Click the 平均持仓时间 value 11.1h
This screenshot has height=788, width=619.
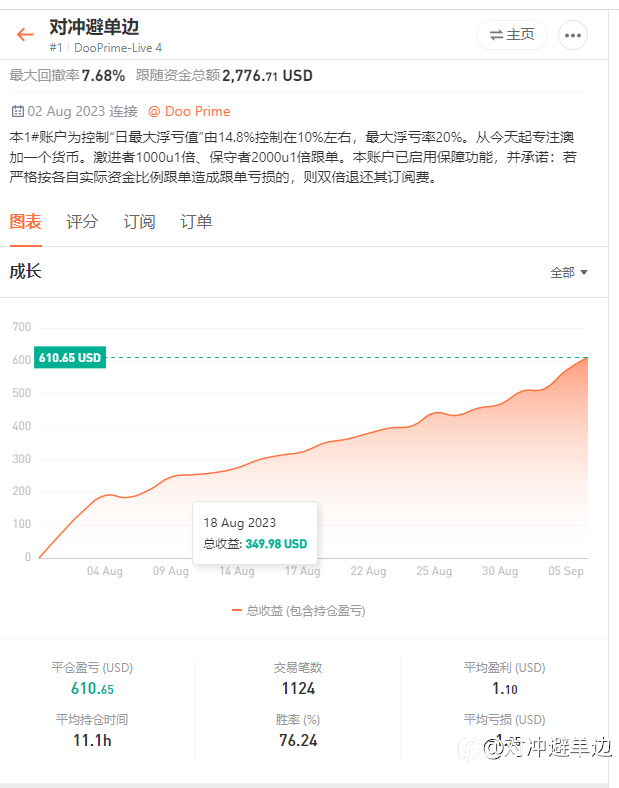pyautogui.click(x=92, y=740)
